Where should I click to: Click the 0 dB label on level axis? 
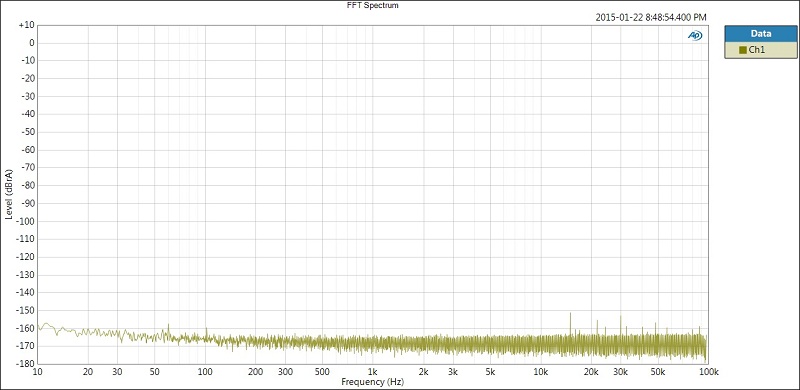click(32, 43)
